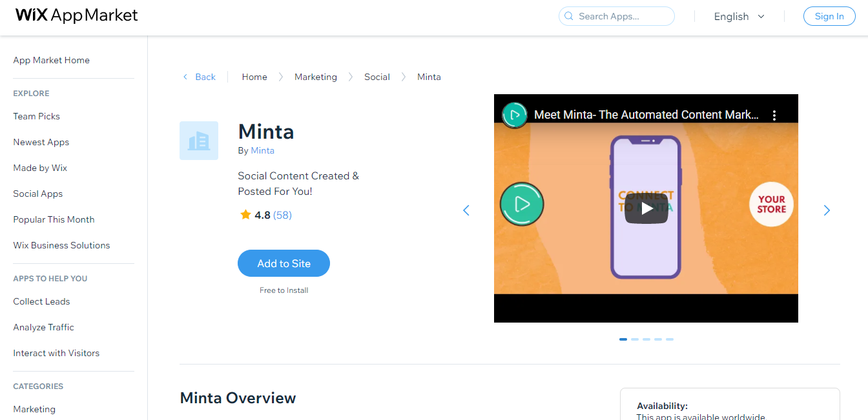Open Interact with Visitors in sidebar
Image resolution: width=868 pixels, height=420 pixels.
click(56, 353)
